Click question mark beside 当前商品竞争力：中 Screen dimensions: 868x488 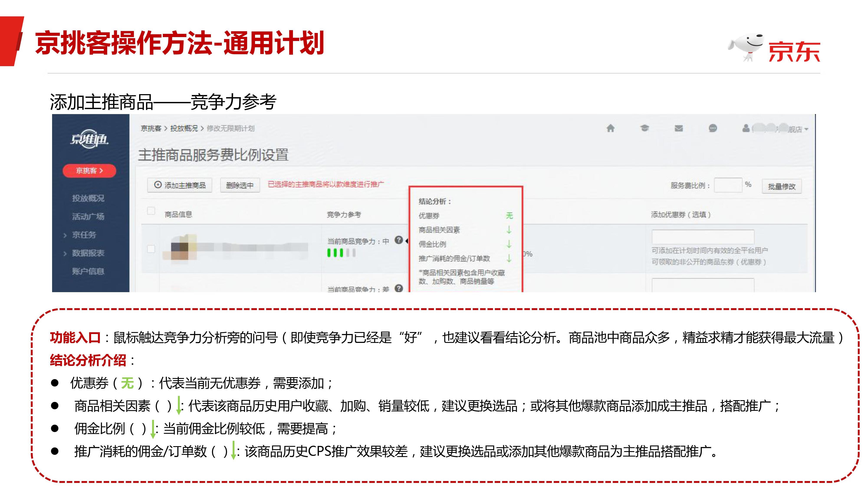click(x=399, y=240)
